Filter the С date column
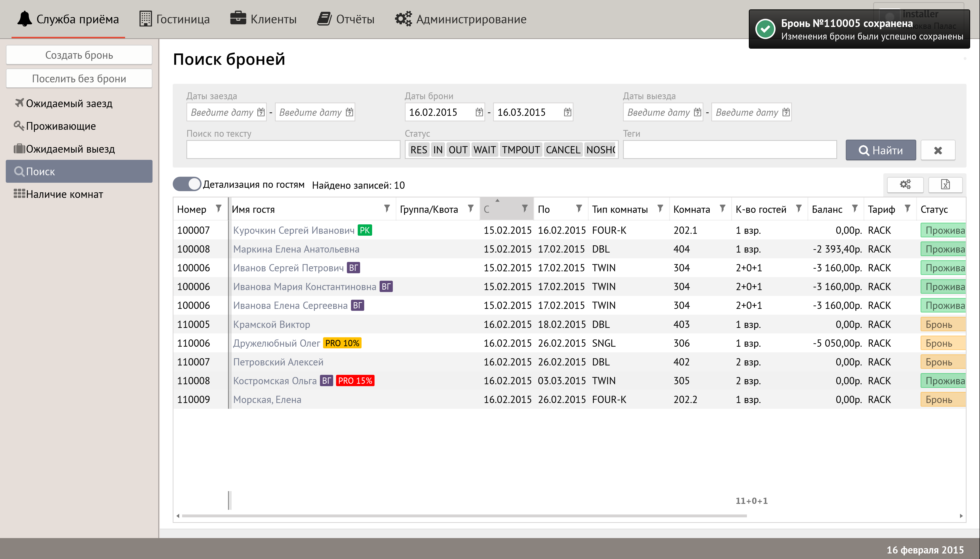The width and height of the screenshot is (980, 559). click(525, 208)
